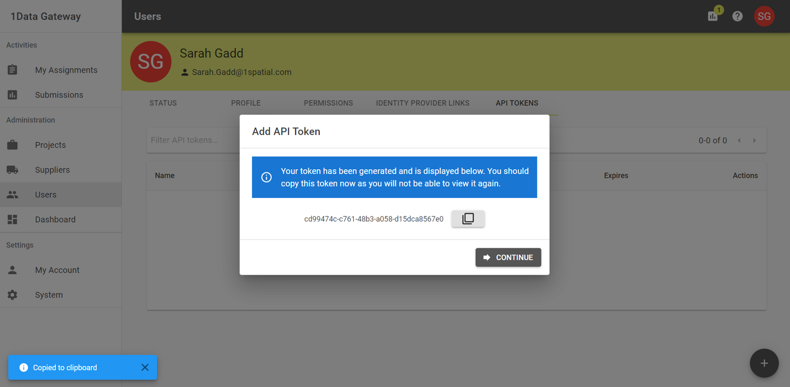Click the token text cd99474c-c761-48b3-a058-d15dca8567e0
The width and height of the screenshot is (790, 387).
pyautogui.click(x=374, y=219)
